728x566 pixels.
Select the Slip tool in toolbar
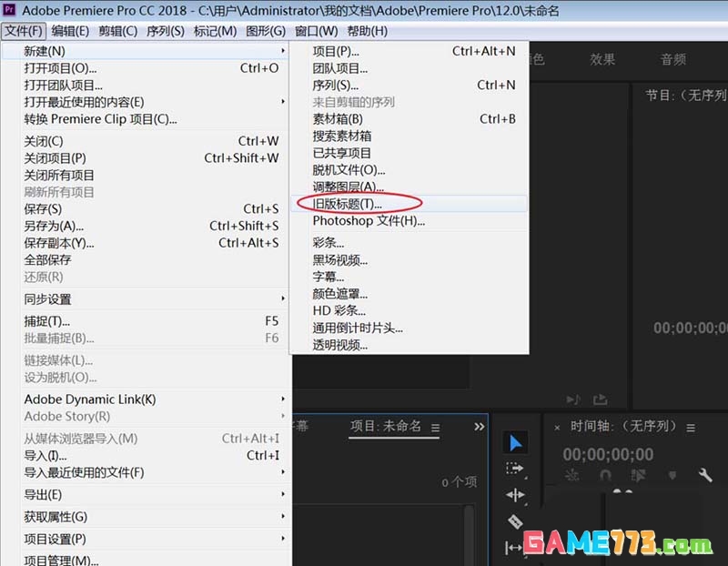point(513,548)
